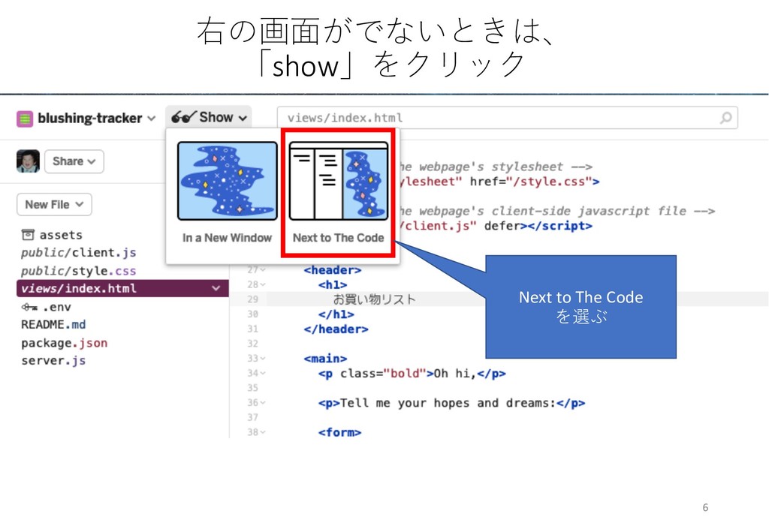
Task: Toggle the Show dropdown menu
Action: point(209,118)
